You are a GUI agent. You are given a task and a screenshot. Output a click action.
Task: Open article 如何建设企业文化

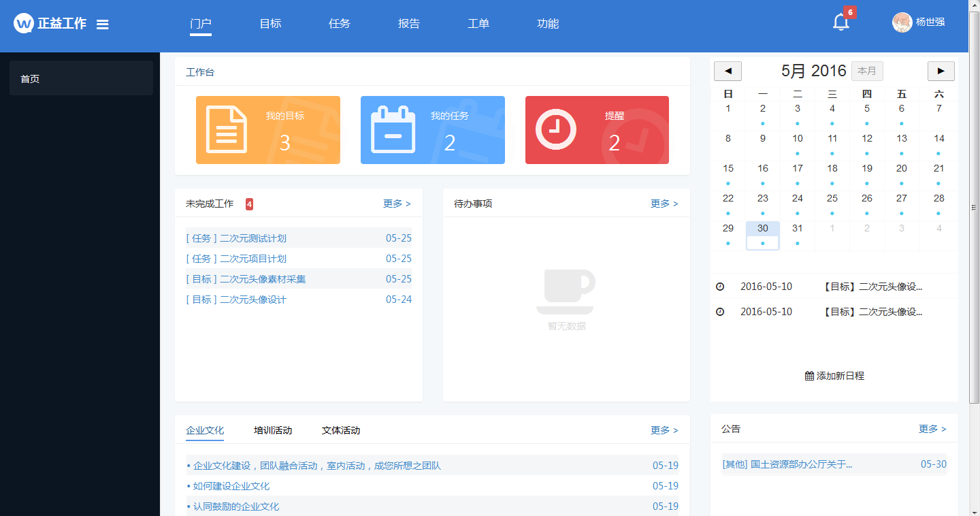coord(231,486)
